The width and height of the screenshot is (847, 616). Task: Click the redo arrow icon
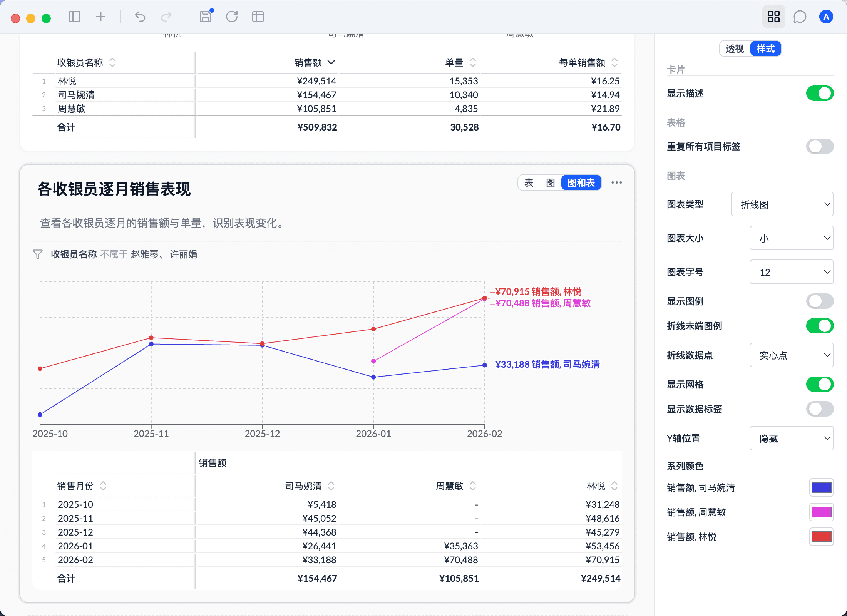[166, 17]
